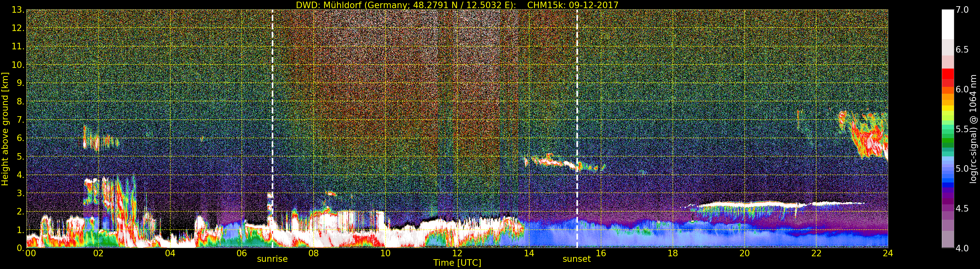Click the "22" tick on the time axis
Screen dimensions: 980x269
(x=816, y=253)
